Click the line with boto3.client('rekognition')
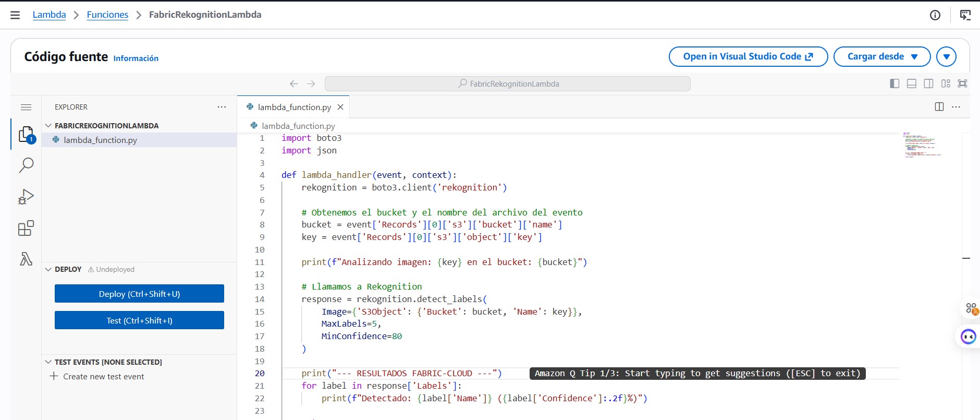This screenshot has width=980, height=420. coord(404,188)
